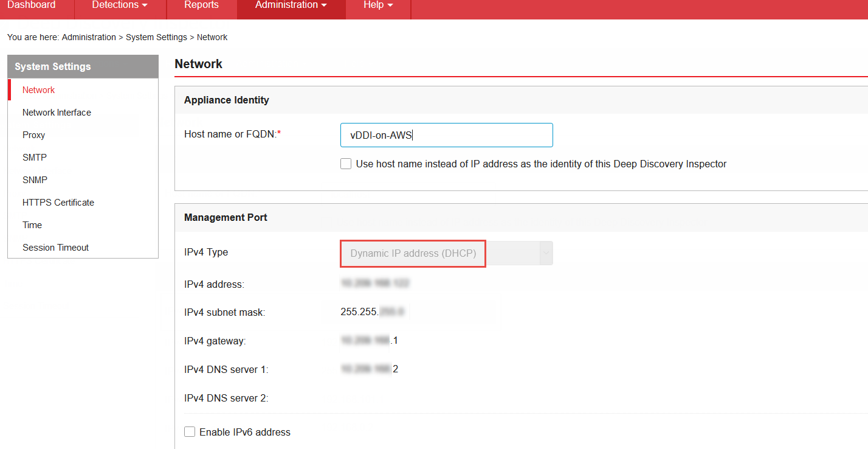Click the Host name or FQDN field

tap(446, 135)
